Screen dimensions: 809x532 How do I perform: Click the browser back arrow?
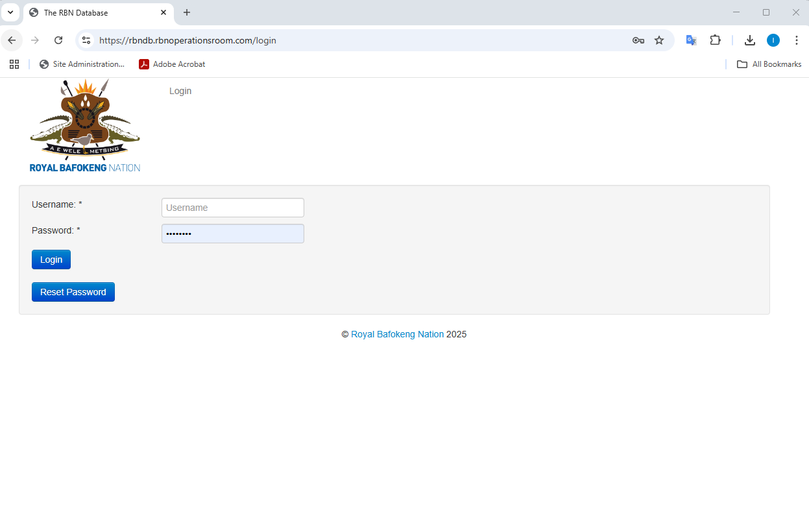pyautogui.click(x=12, y=40)
